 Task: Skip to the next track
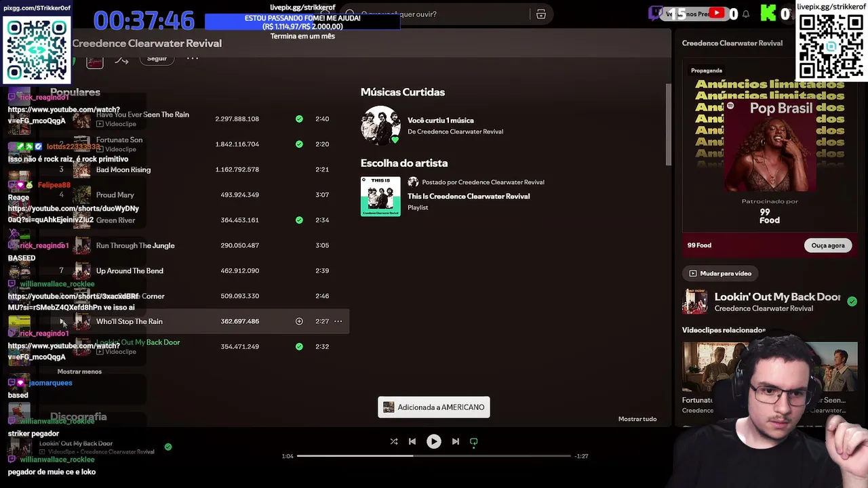coord(456,441)
